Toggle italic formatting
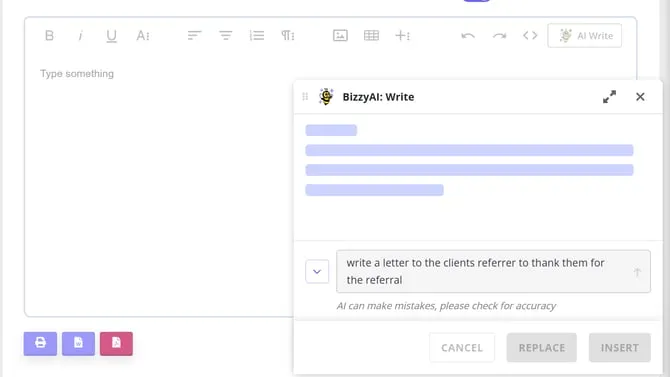This screenshot has width=670, height=377. pos(80,35)
